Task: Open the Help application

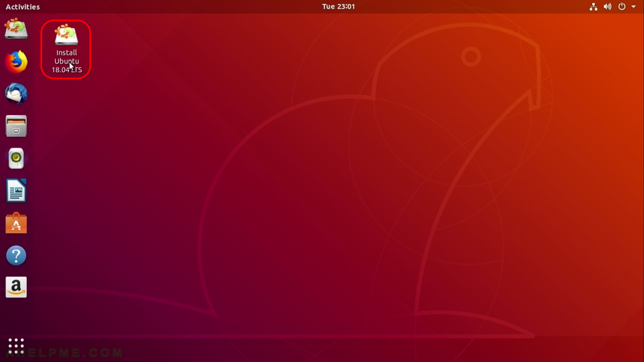Action: coord(16,255)
